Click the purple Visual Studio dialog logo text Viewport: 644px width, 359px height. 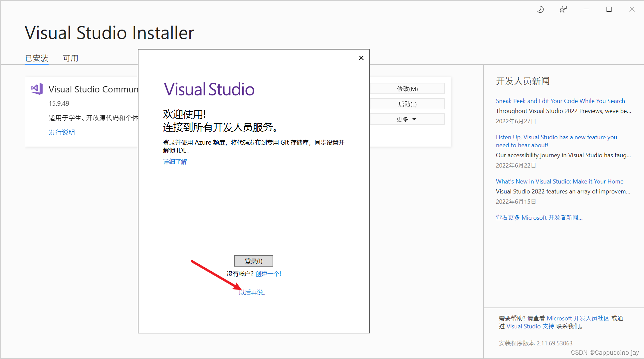209,89
